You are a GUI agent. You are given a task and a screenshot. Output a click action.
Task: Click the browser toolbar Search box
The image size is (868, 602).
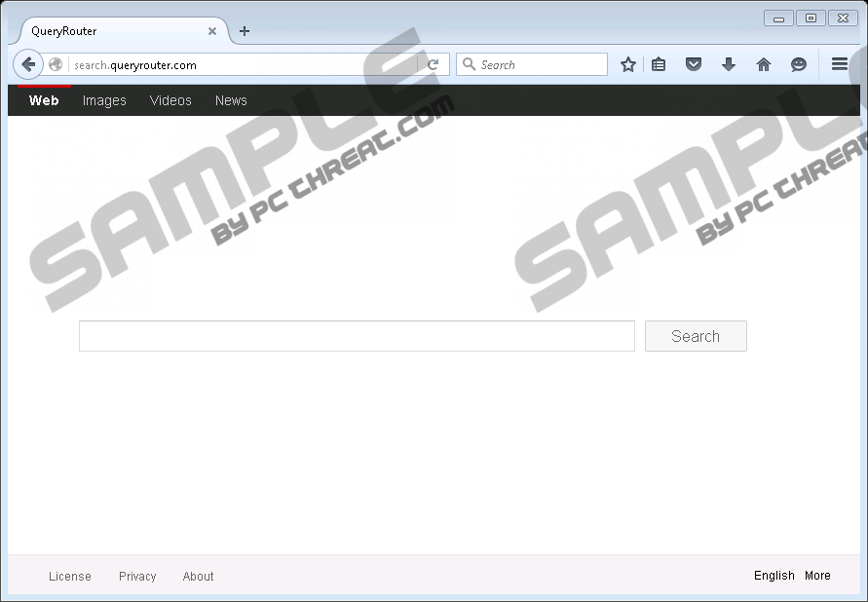pos(541,65)
